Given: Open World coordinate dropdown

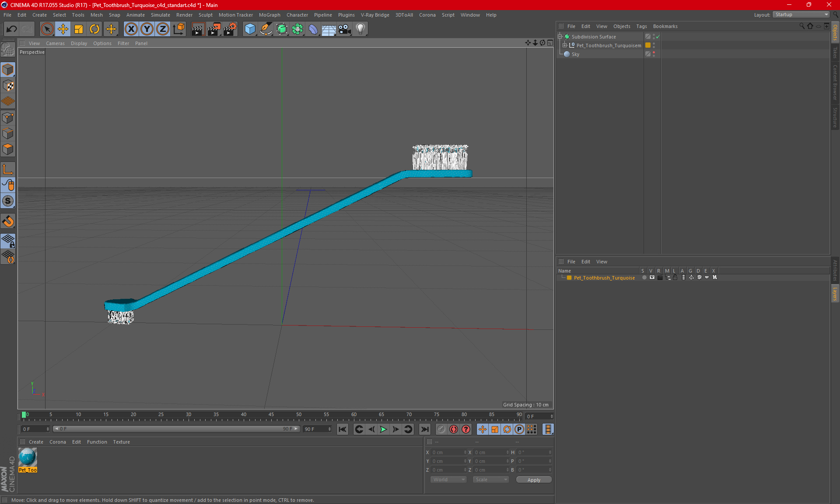Looking at the screenshot, I should (449, 479).
